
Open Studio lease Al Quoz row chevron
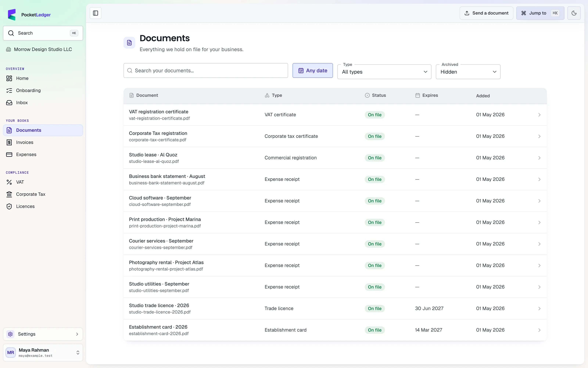539,158
